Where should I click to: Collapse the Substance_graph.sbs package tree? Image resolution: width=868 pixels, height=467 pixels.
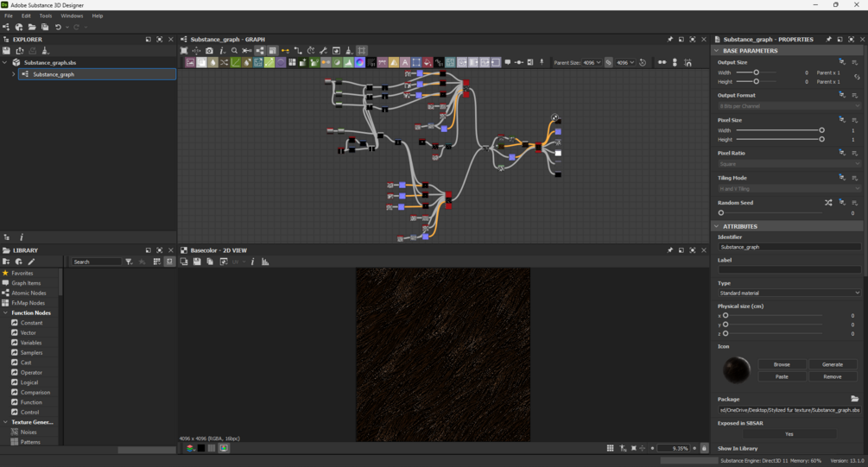click(x=5, y=62)
